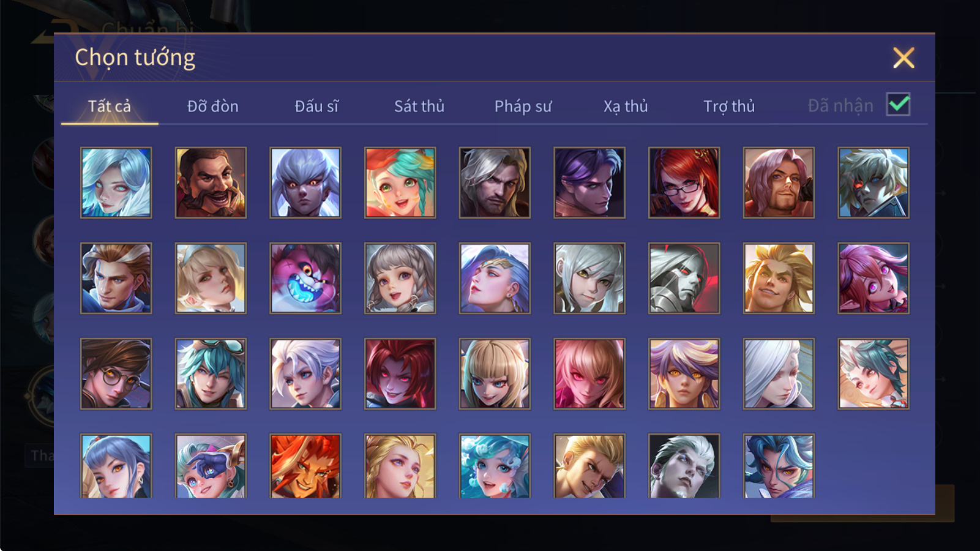The width and height of the screenshot is (980, 551).
Task: Select the light-blue haired woman hero portrait
Action: point(116,182)
